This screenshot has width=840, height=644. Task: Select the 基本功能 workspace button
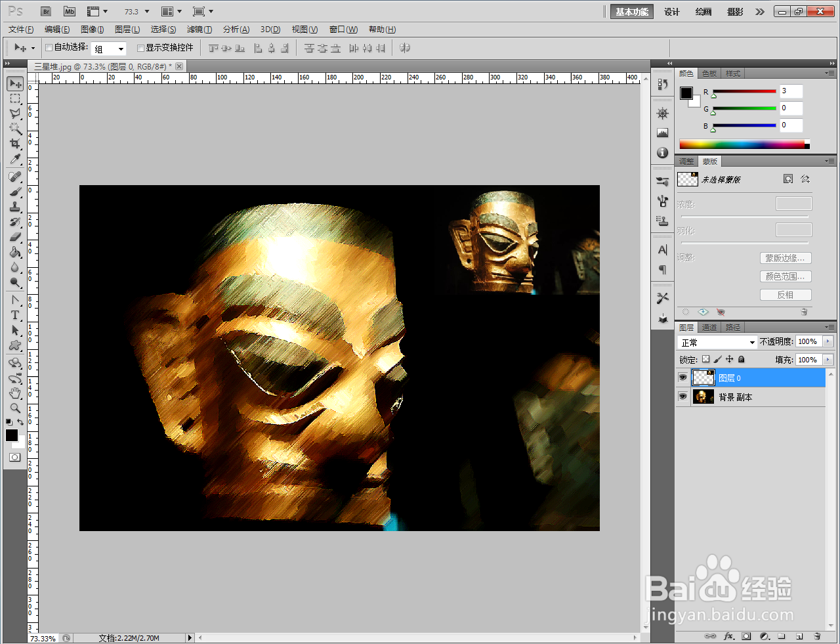(632, 12)
